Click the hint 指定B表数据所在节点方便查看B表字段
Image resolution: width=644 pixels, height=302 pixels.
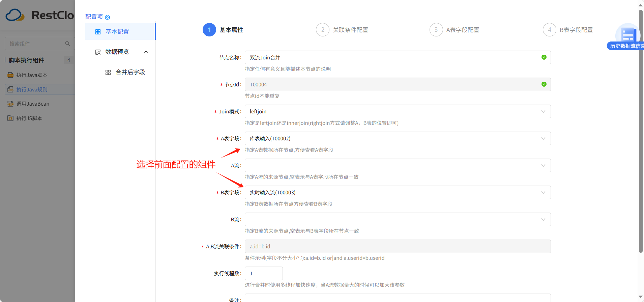[289, 204]
